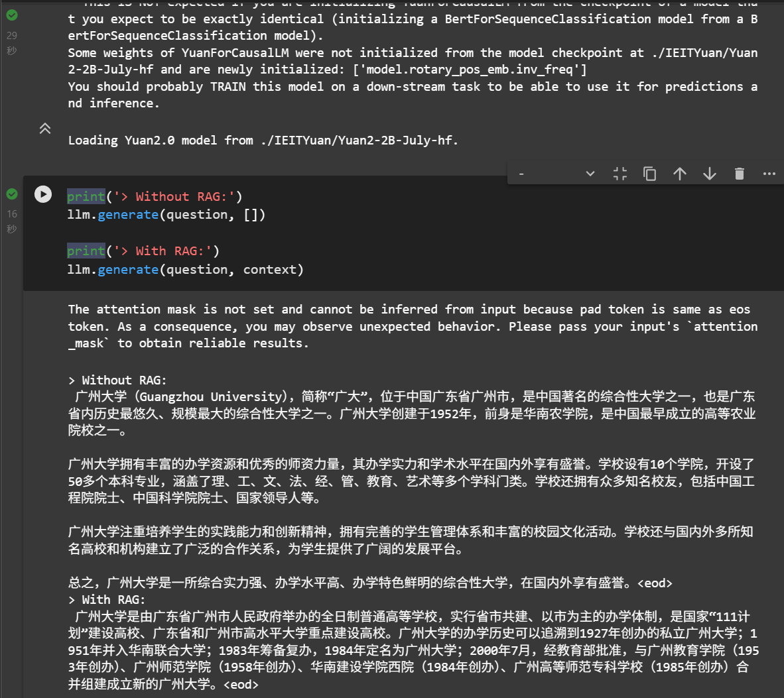Viewport: 784px width, 698px height.
Task: Click the llm.generate(question, context) line
Action: point(186,269)
